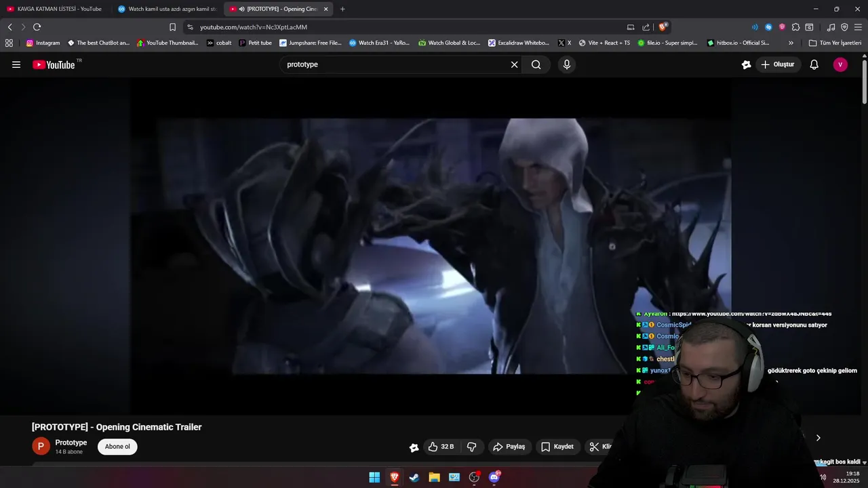Open the music note playlist icon
This screenshot has height=488, width=868.
pyautogui.click(x=831, y=27)
